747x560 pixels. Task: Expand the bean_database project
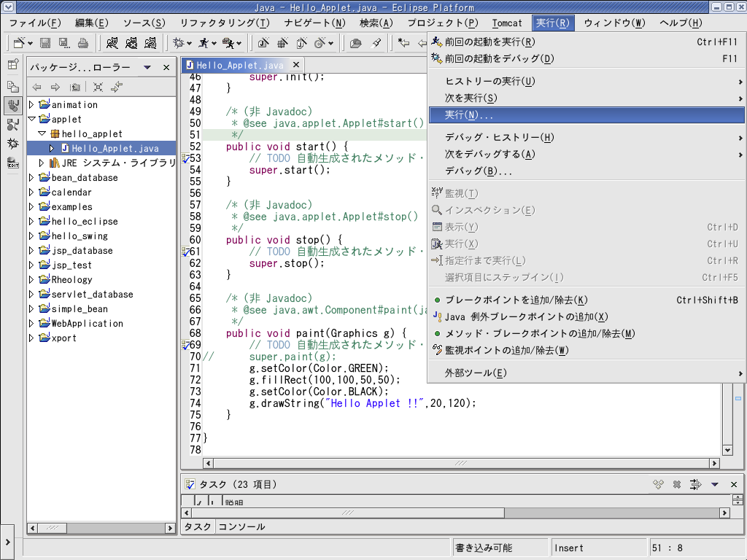[31, 178]
